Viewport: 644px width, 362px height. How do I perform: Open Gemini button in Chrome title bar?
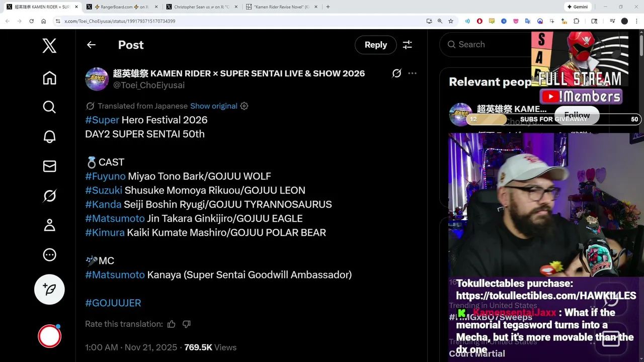[578, 7]
